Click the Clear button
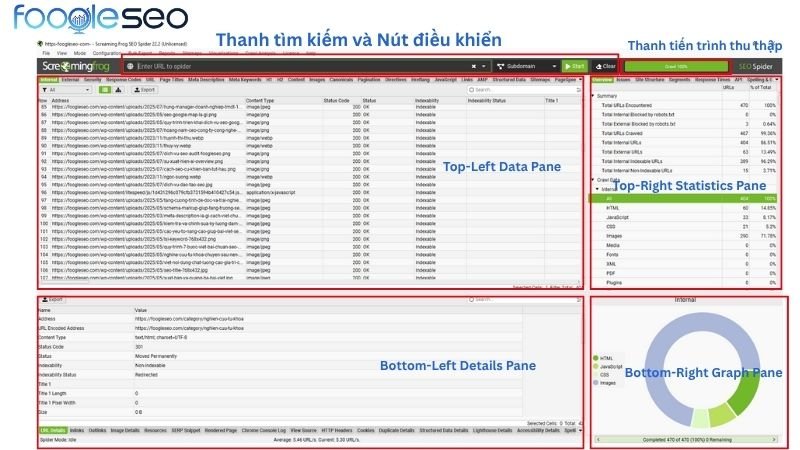 tap(606, 66)
